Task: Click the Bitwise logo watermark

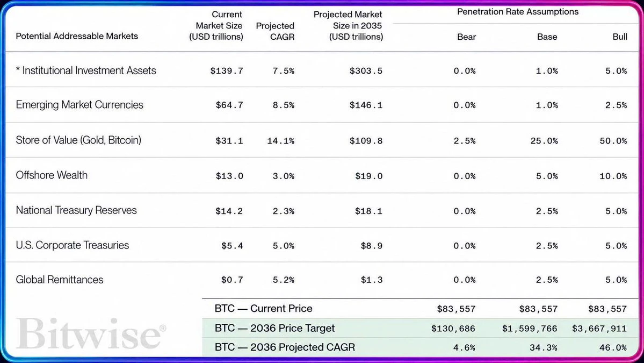Action: [x=91, y=333]
